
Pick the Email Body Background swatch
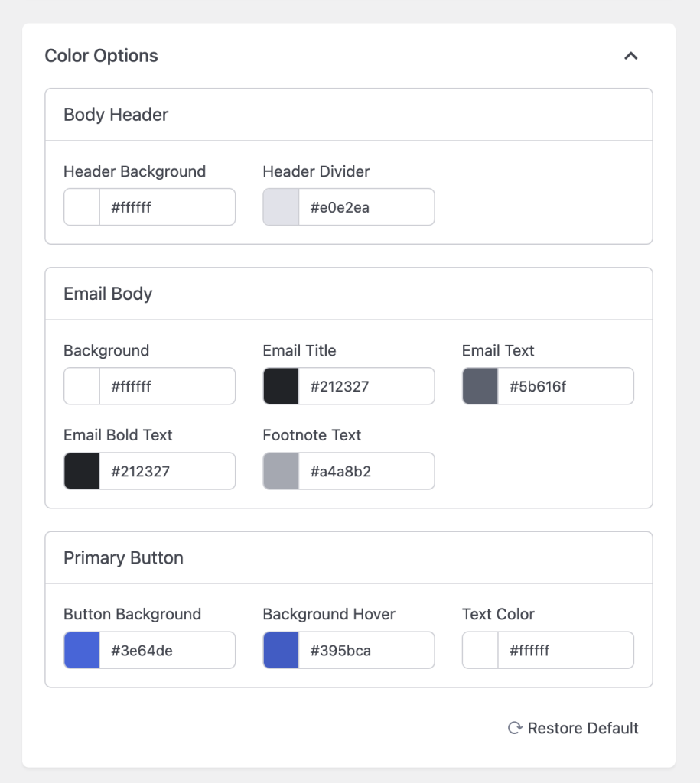click(x=82, y=386)
